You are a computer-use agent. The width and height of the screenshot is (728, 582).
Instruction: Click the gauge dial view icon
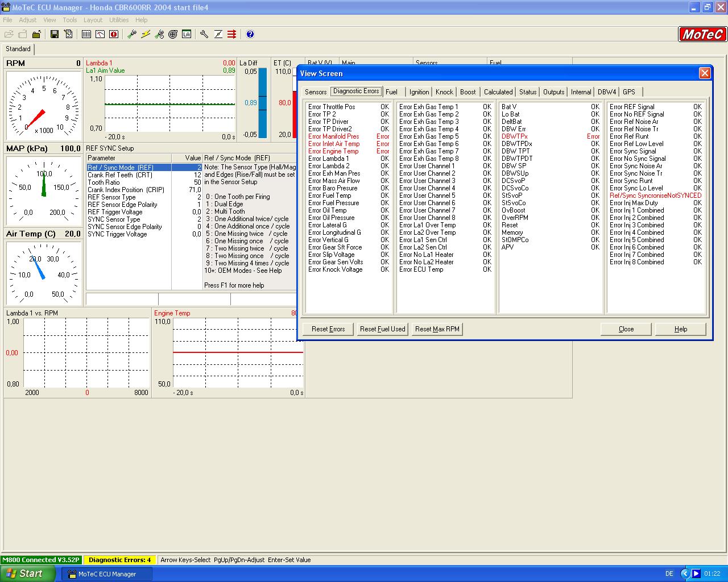coord(100,34)
